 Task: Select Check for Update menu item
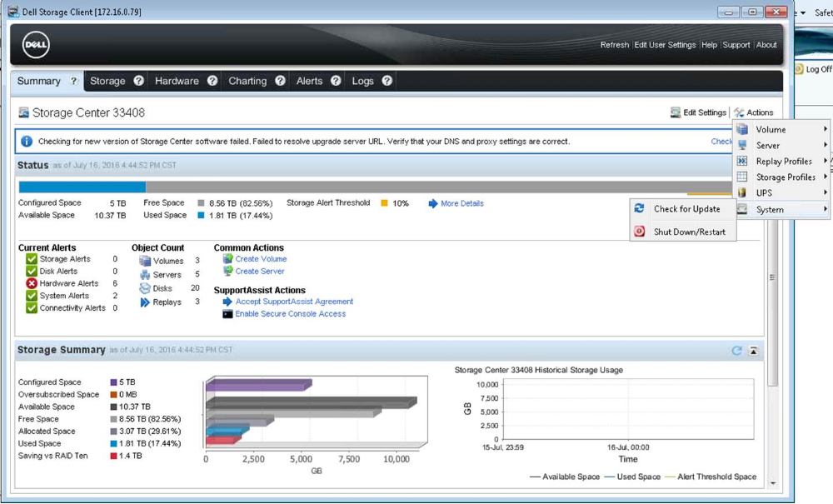coord(683,209)
